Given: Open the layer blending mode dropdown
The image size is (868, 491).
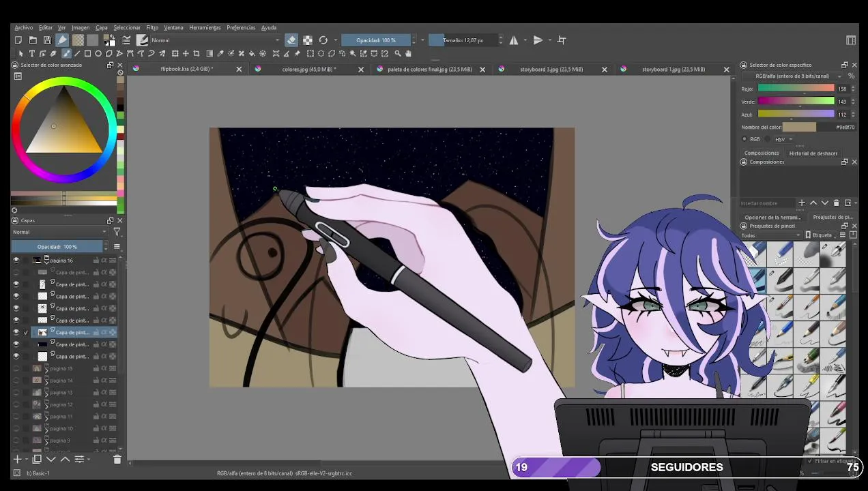Looking at the screenshot, I should point(60,232).
